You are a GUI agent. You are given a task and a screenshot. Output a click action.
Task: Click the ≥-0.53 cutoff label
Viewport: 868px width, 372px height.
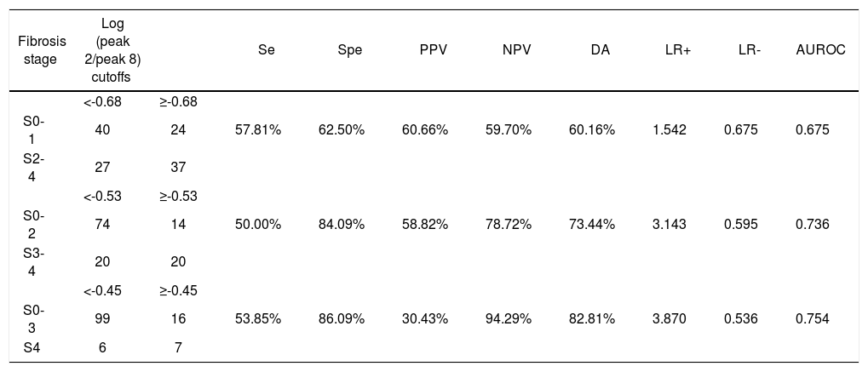click(178, 197)
